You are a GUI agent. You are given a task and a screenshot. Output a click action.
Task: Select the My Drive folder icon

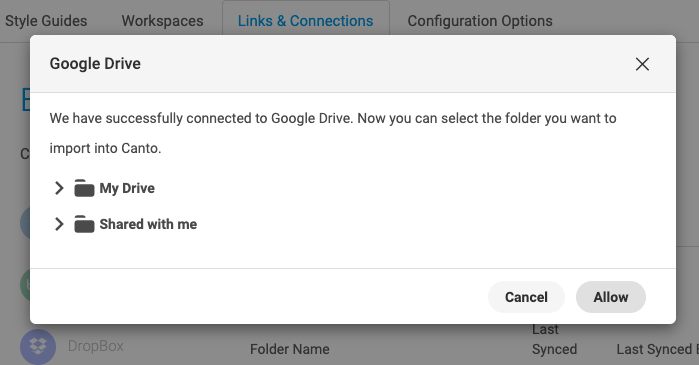point(84,188)
